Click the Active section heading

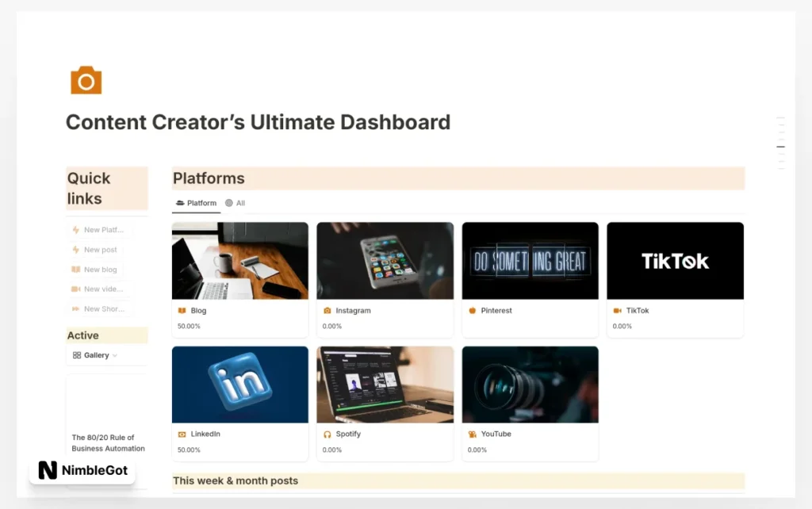click(x=82, y=335)
